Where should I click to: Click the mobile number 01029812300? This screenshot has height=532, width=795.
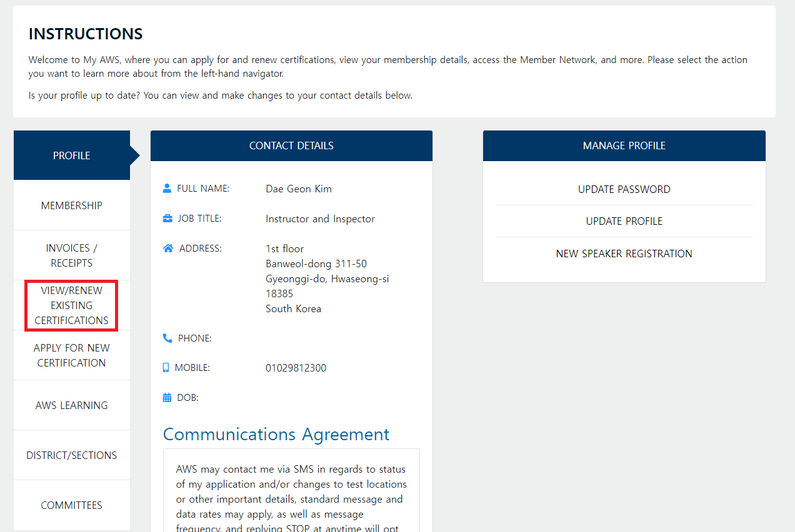coord(296,368)
